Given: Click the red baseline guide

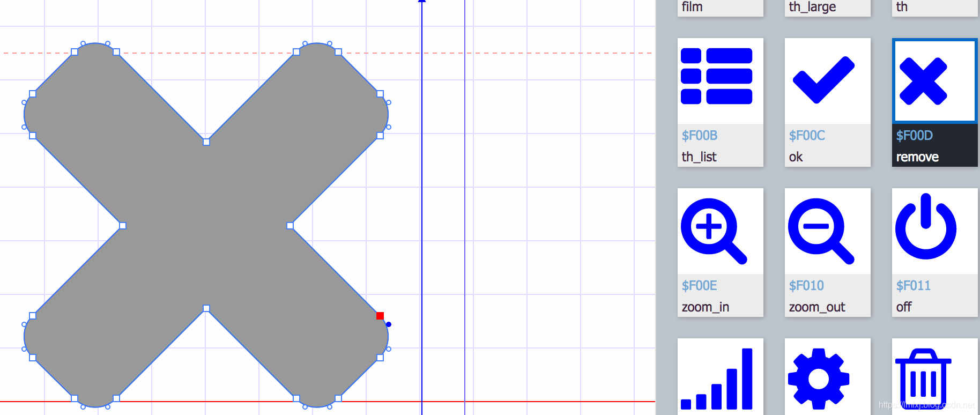Looking at the screenshot, I should point(328,401).
